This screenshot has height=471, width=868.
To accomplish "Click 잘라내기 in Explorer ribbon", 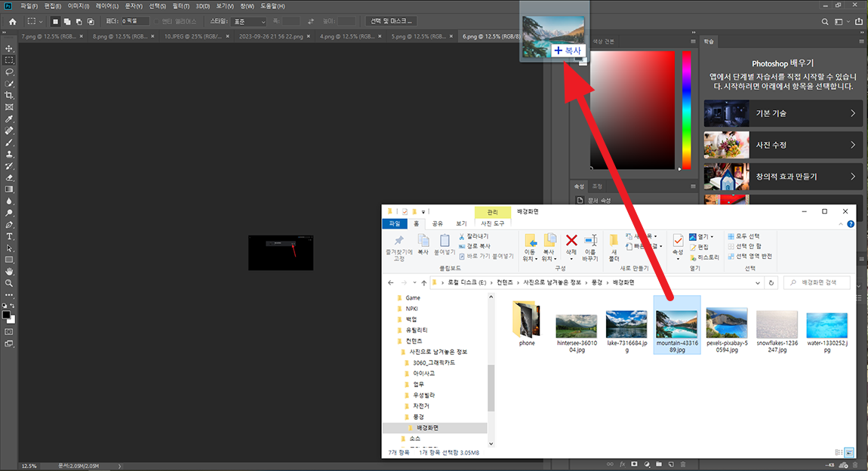I will [473, 236].
